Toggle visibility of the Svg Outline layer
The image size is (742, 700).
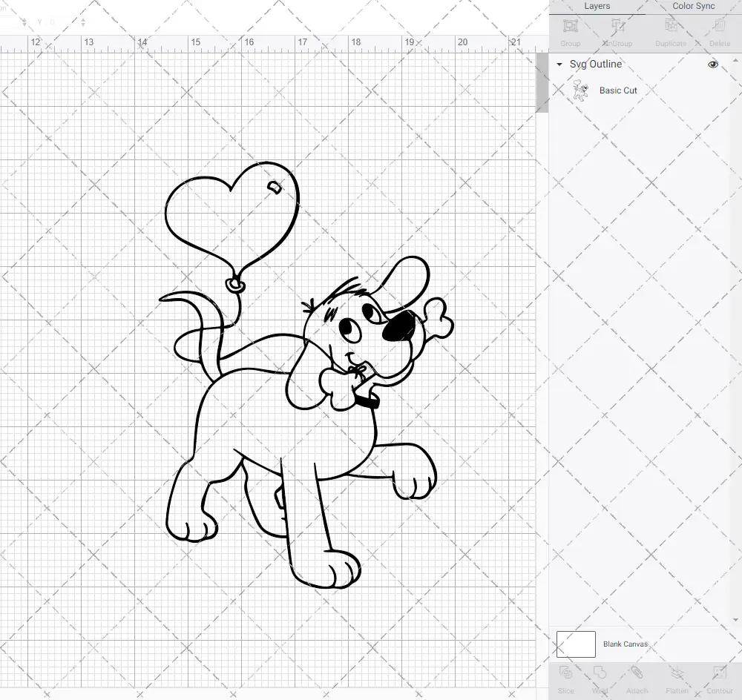click(713, 65)
